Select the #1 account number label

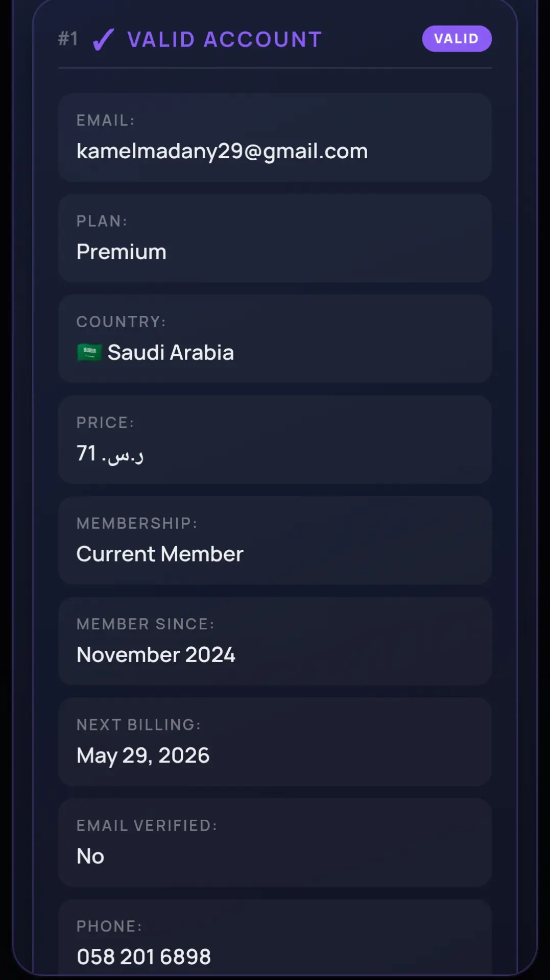[x=68, y=39]
